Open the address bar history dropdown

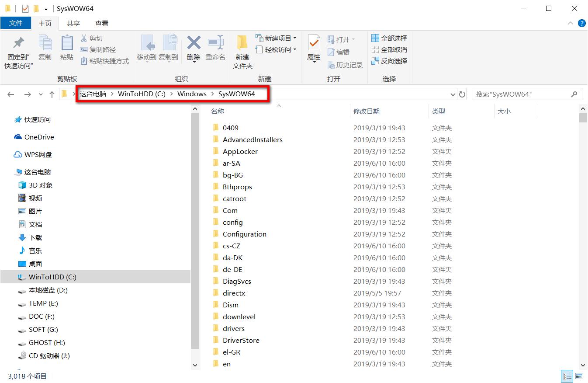tap(453, 94)
